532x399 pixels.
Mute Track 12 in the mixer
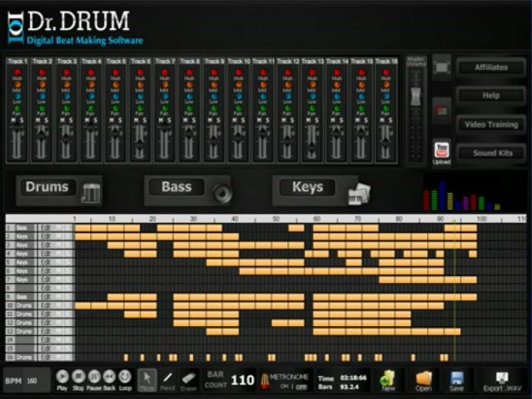(x=284, y=120)
